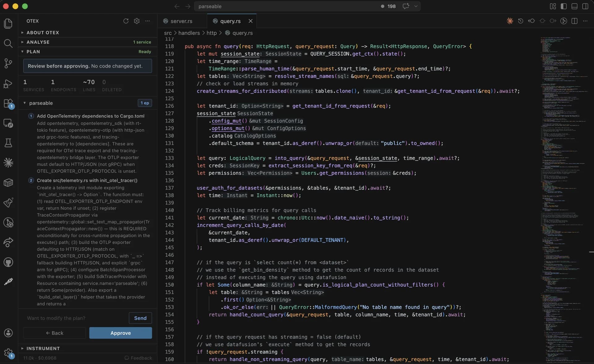Screen dimensions: 594x364
Task: Collapse the PLAN section
Action: [x=33, y=52]
